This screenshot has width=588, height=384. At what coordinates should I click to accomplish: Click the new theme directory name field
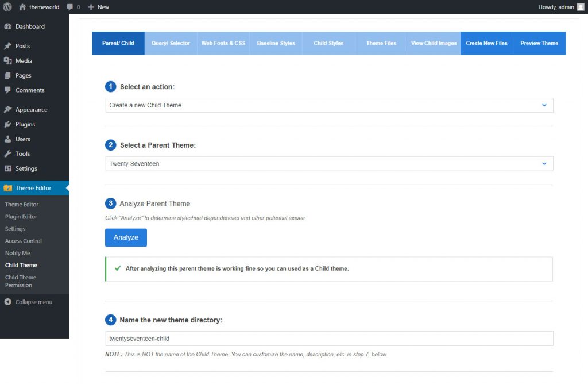(x=329, y=339)
